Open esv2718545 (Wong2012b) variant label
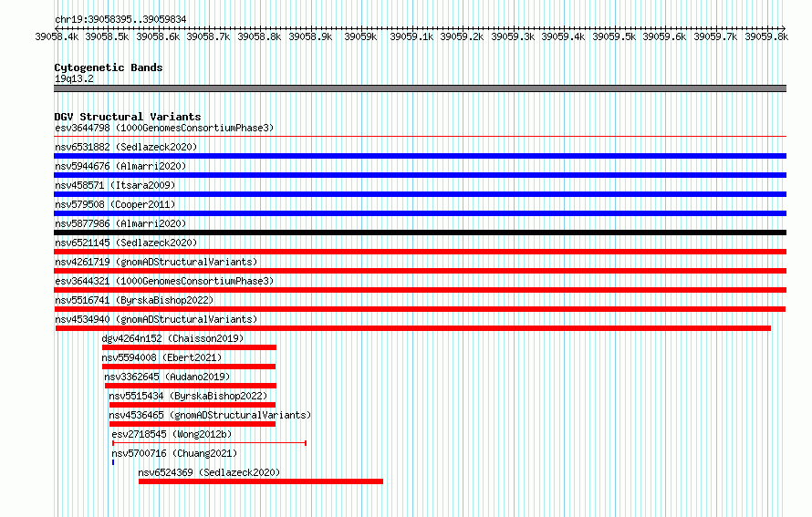812x517 pixels. coord(172,434)
